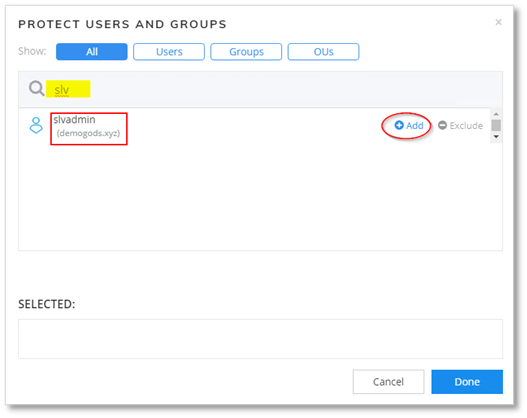Filter results by Users

click(x=169, y=52)
